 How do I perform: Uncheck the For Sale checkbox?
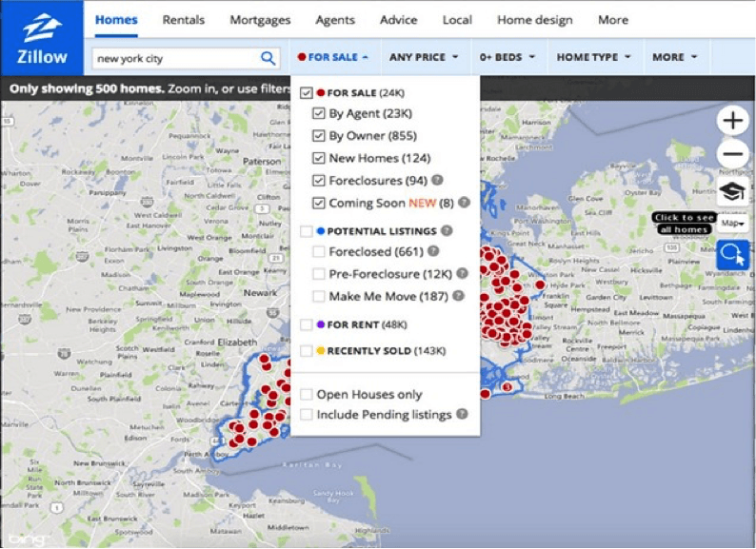307,92
